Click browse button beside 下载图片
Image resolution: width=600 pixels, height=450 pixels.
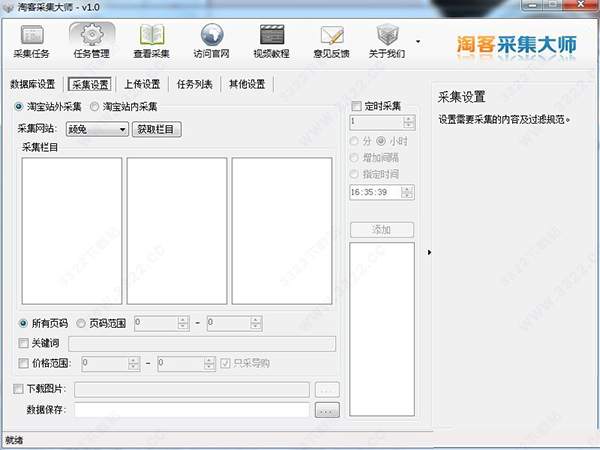tap(327, 390)
